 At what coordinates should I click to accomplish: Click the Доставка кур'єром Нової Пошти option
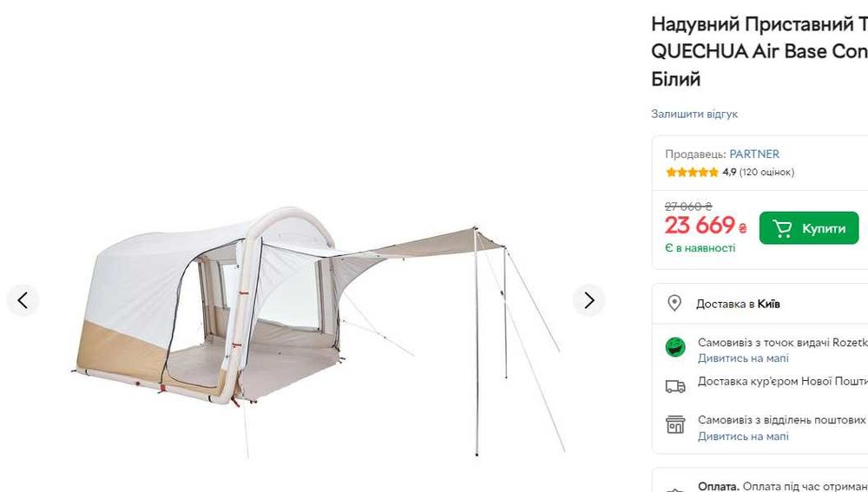[x=783, y=381]
